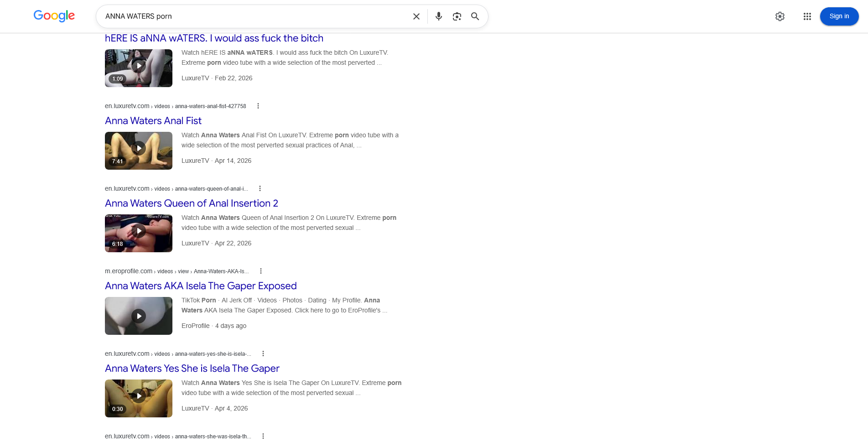
Task: Open the title link above the 6:18 video
Action: (192, 203)
